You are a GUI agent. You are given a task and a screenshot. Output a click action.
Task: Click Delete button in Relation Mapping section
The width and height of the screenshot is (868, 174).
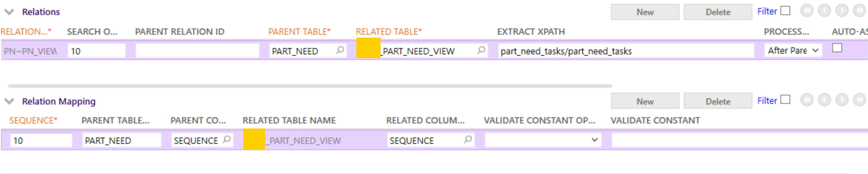point(718,101)
